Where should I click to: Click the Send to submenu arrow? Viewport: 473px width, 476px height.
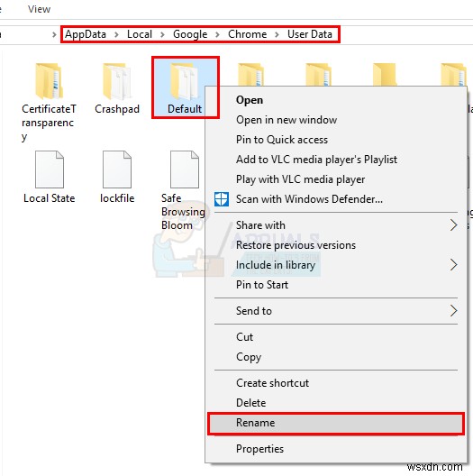click(x=453, y=311)
